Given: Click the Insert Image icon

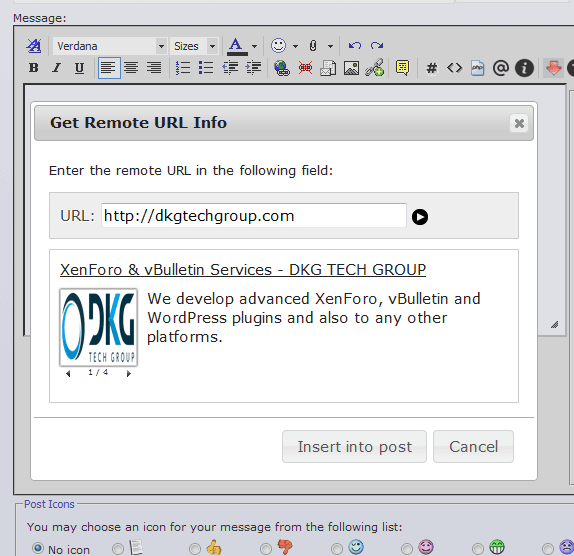Looking at the screenshot, I should pyautogui.click(x=351, y=68).
